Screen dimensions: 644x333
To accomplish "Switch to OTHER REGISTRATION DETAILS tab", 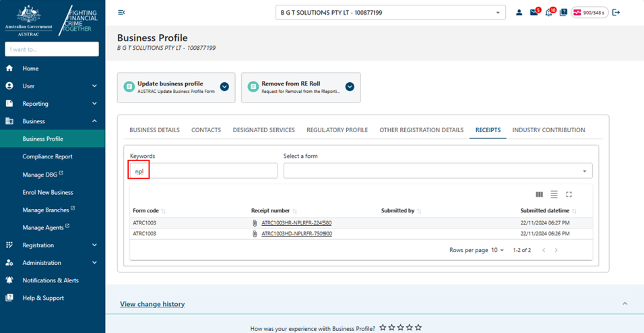I will point(422,130).
